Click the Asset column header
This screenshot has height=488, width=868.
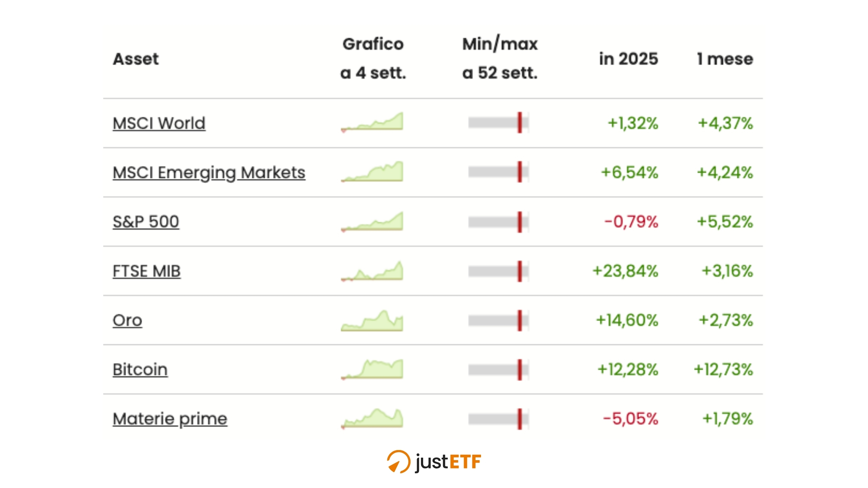point(136,59)
